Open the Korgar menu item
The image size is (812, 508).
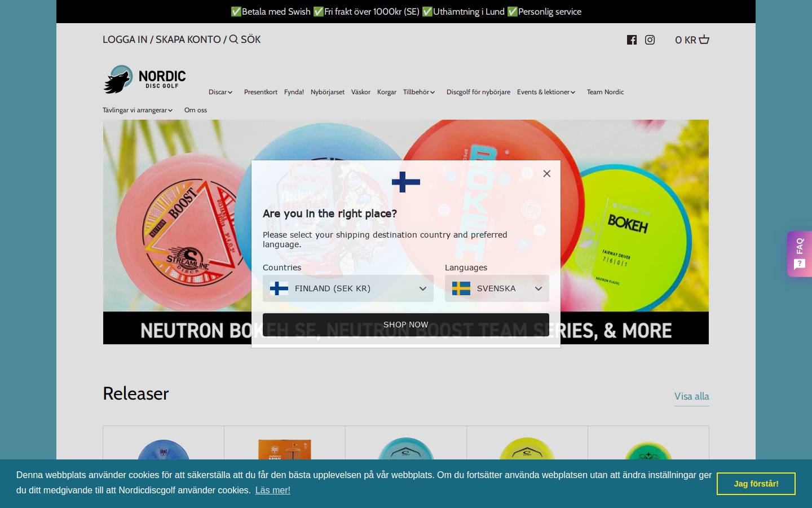pos(387,92)
